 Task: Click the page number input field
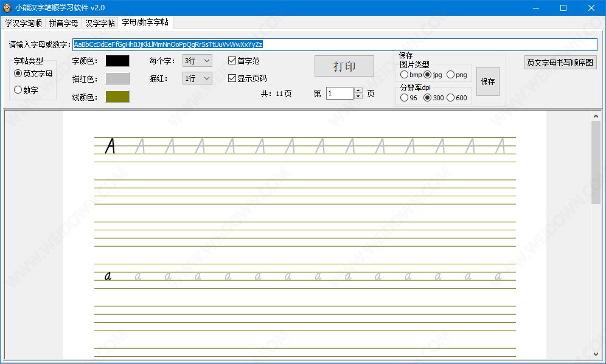(340, 94)
